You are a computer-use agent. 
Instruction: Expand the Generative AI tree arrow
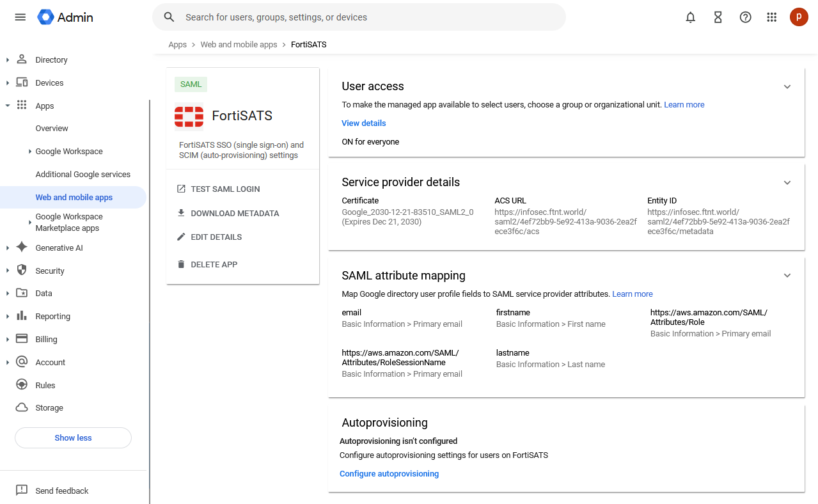click(8, 248)
